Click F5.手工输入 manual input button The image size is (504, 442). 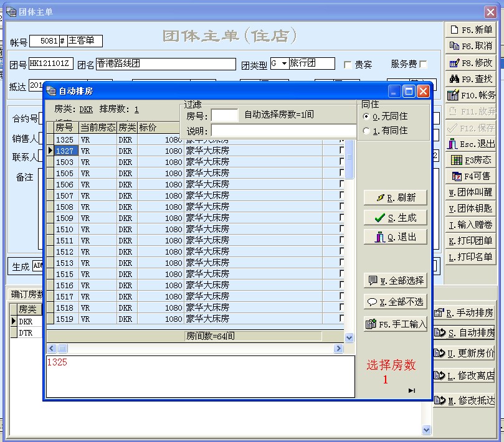point(396,324)
